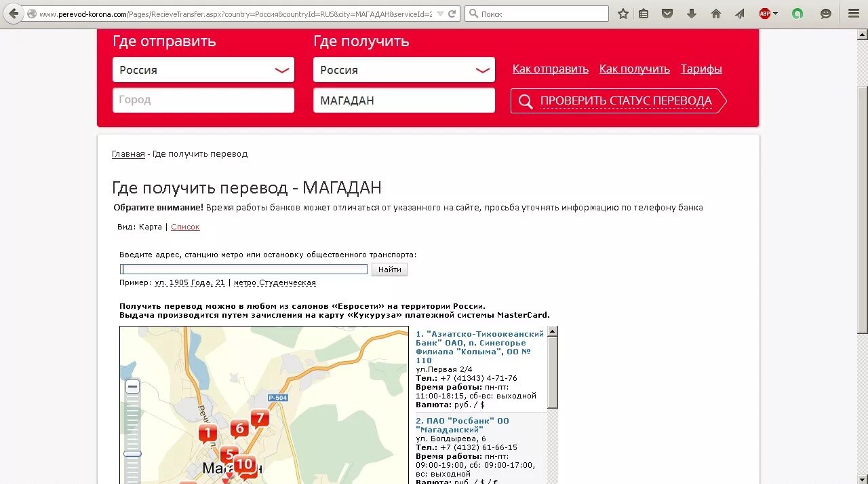Open the bookmarks list icon
This screenshot has width=868, height=484.
644,14
